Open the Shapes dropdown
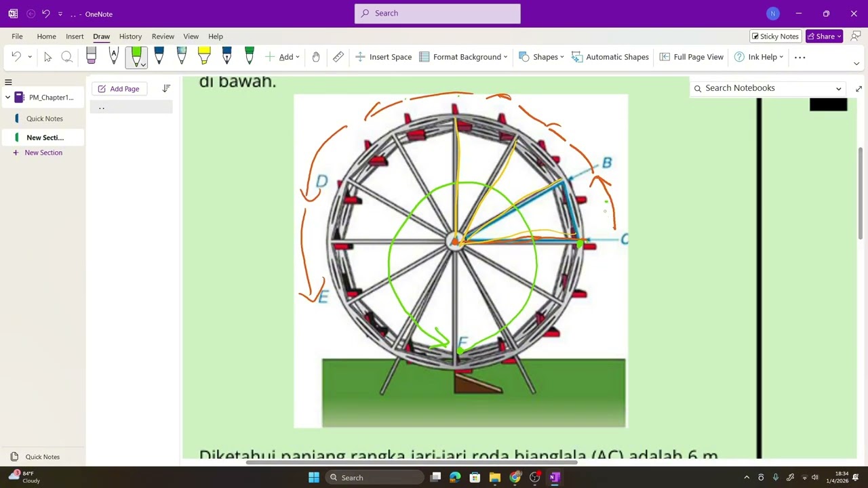The height and width of the screenshot is (488, 868). point(541,57)
